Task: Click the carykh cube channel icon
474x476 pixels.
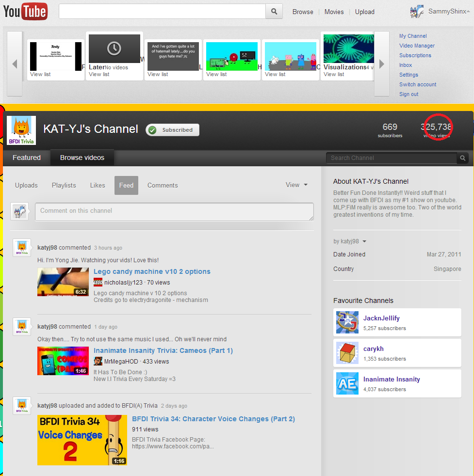Action: [x=347, y=353]
